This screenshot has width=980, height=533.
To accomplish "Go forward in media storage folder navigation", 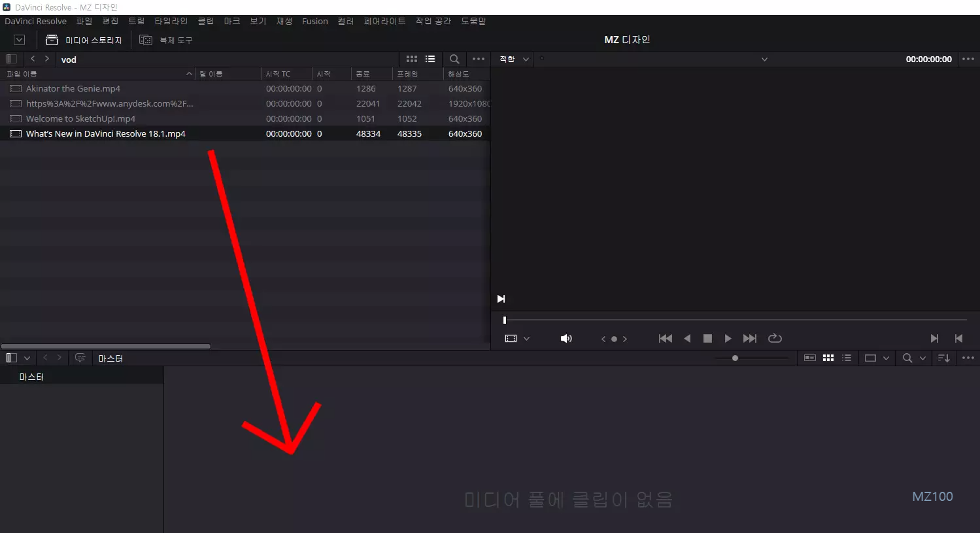I will pyautogui.click(x=46, y=59).
